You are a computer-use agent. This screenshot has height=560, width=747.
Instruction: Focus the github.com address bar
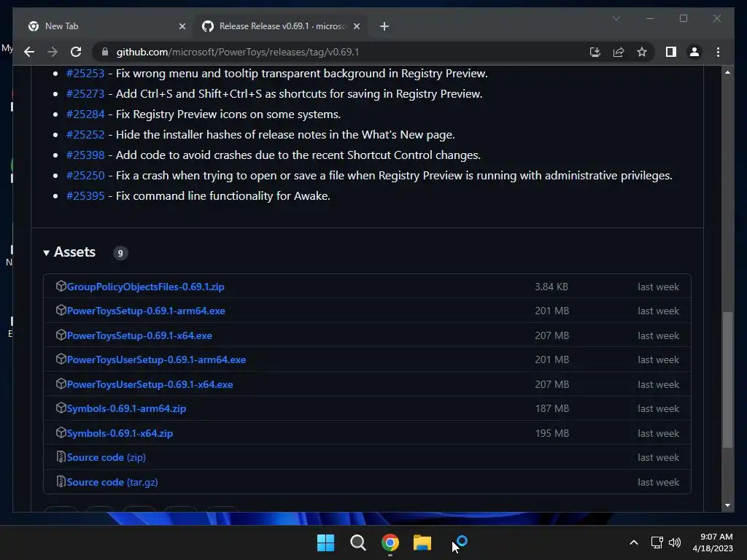pyautogui.click(x=343, y=52)
